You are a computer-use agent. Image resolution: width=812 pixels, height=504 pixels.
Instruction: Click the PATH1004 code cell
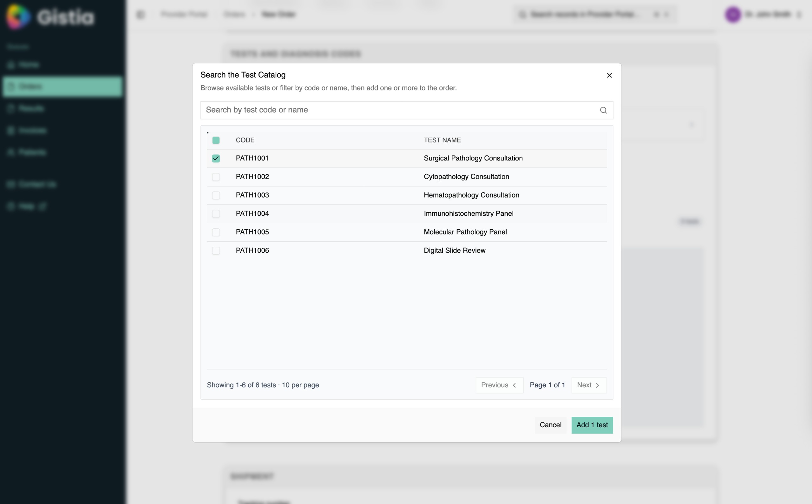(252, 214)
